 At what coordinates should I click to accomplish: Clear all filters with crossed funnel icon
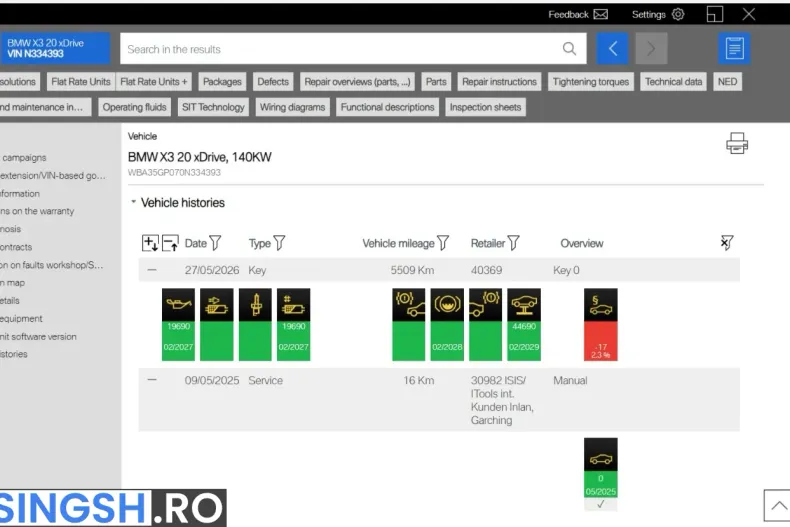click(x=727, y=243)
